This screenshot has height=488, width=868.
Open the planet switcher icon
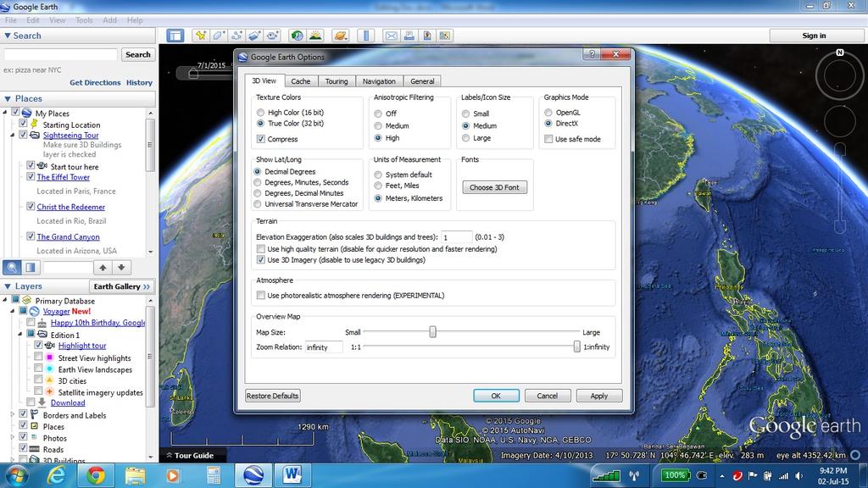(x=340, y=36)
